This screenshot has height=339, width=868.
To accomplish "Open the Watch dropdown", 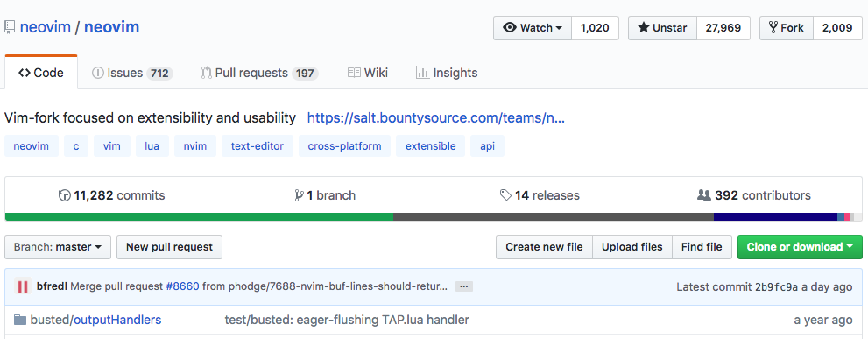I will (x=533, y=28).
